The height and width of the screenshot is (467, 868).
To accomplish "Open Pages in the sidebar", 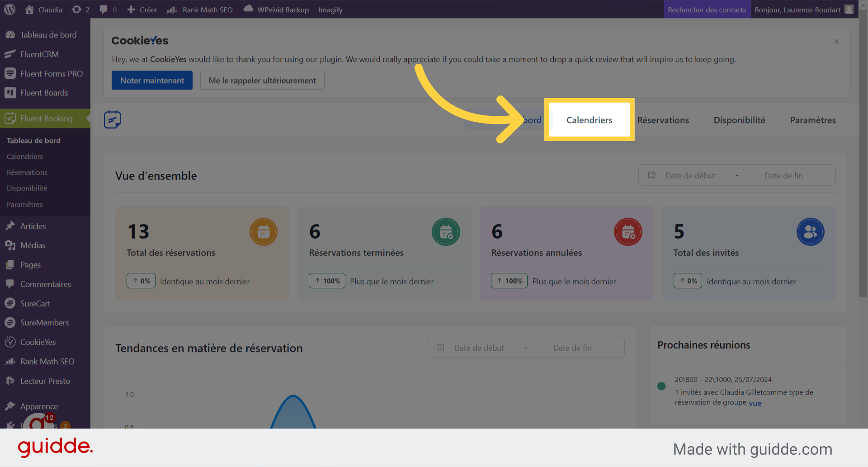I will tap(45, 265).
